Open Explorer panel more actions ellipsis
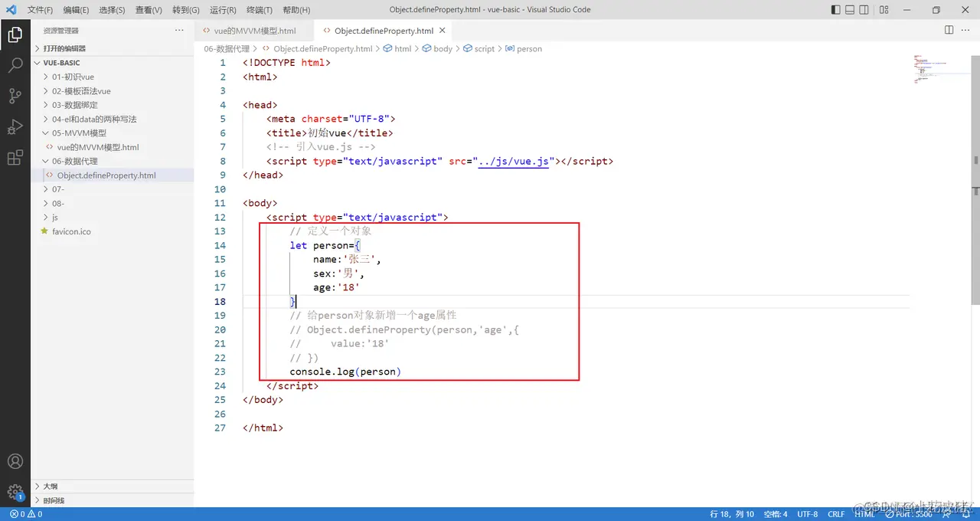 pyautogui.click(x=179, y=30)
